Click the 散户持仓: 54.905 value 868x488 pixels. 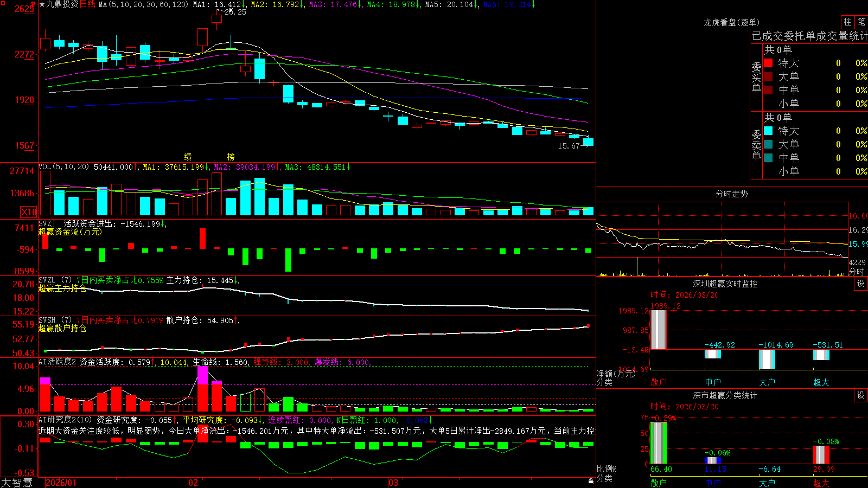200,320
